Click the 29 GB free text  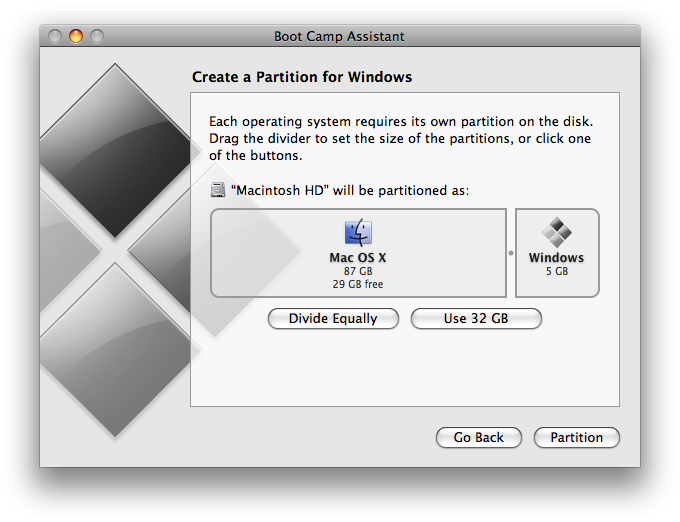(x=358, y=284)
